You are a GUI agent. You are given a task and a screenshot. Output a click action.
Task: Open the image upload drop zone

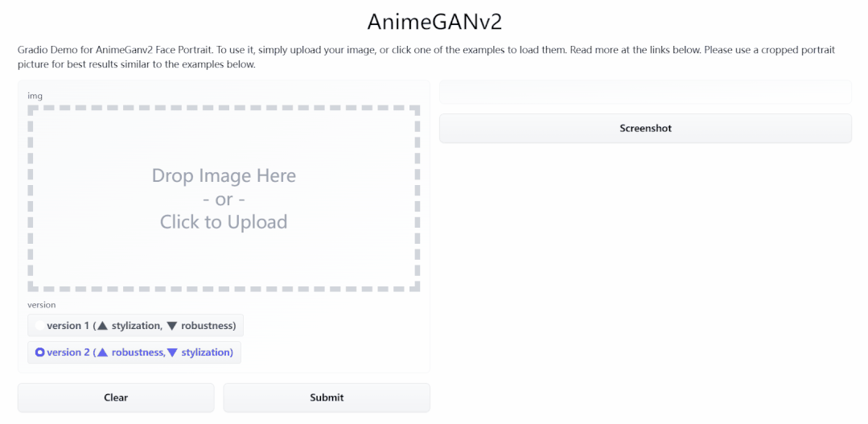[x=224, y=198]
